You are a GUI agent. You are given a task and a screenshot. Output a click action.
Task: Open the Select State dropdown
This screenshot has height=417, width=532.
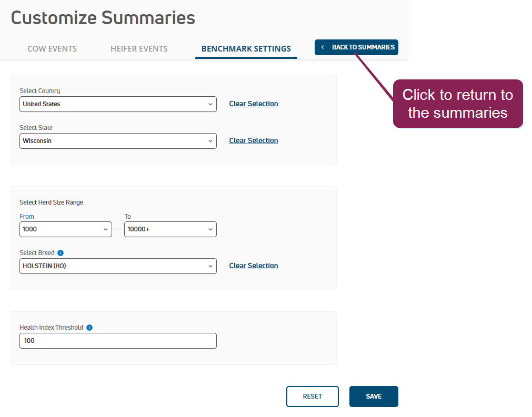[x=118, y=141]
